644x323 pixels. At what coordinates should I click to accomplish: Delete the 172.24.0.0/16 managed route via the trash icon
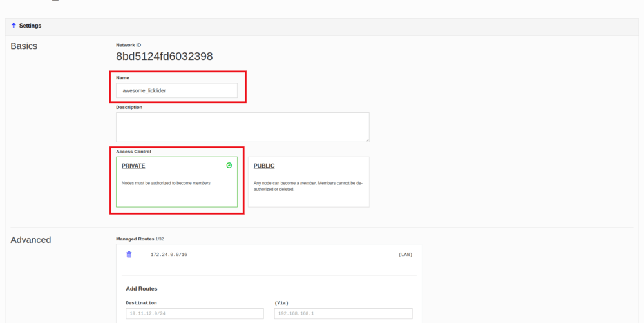129,255
